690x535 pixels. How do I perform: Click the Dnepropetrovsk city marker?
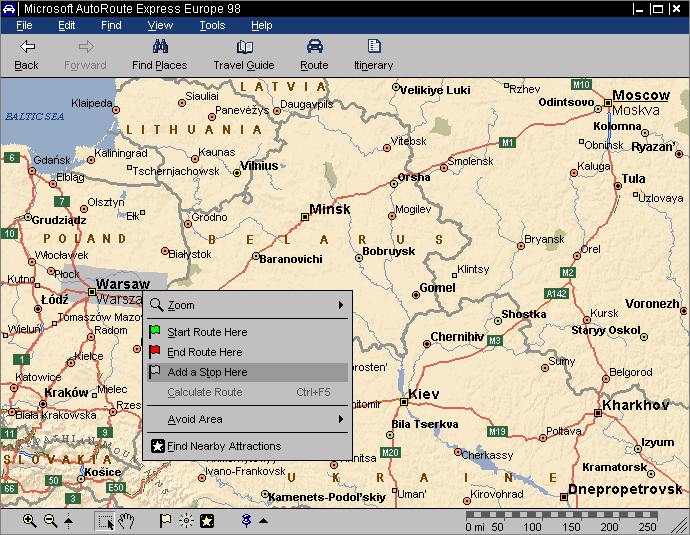pos(564,497)
